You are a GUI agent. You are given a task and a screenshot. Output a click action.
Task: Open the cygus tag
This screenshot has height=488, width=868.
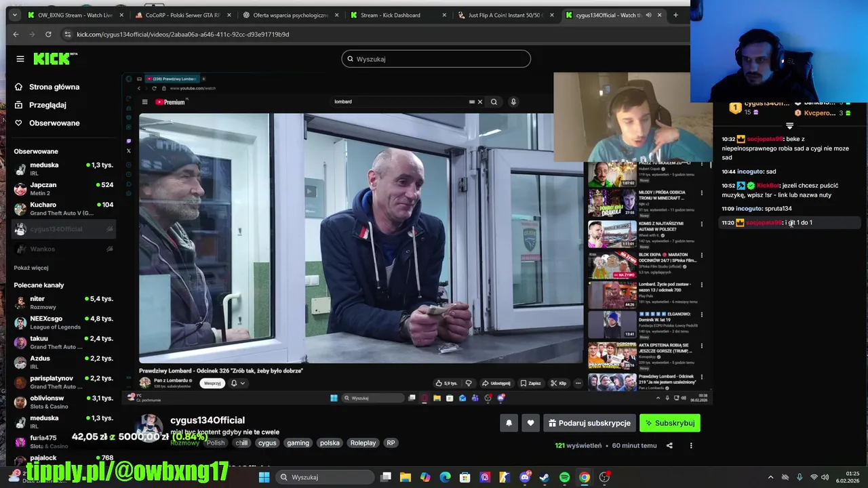[267, 443]
